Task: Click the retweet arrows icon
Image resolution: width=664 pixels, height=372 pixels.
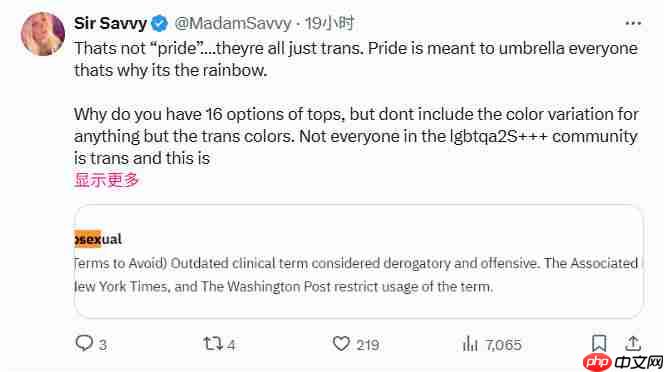Action: (213, 343)
